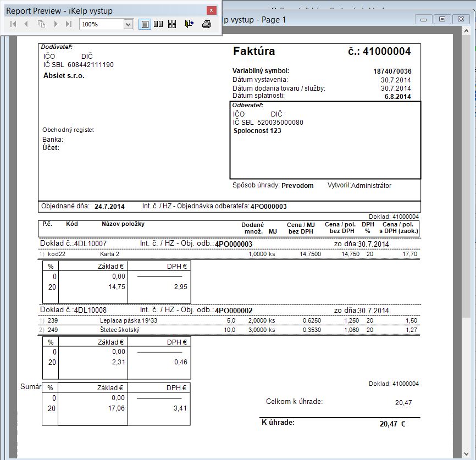Click customer name Spolocnost 123
This screenshot has height=460, width=476.
(x=257, y=131)
